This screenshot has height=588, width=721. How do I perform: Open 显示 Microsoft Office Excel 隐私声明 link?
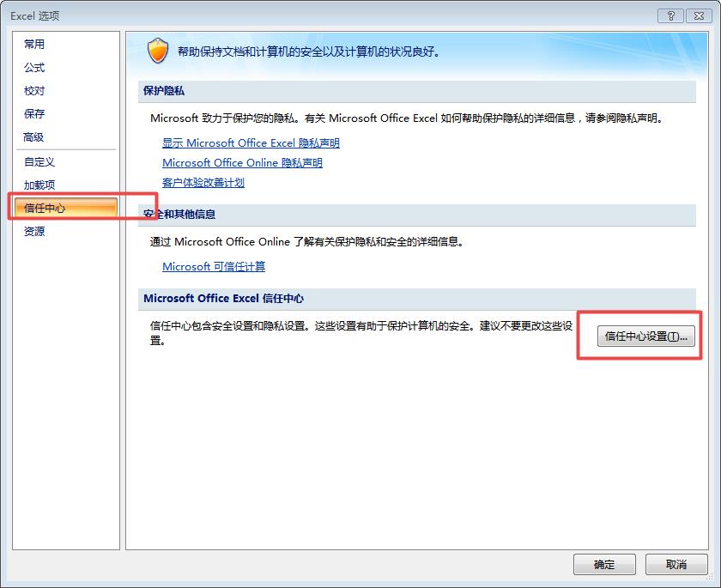(x=251, y=143)
